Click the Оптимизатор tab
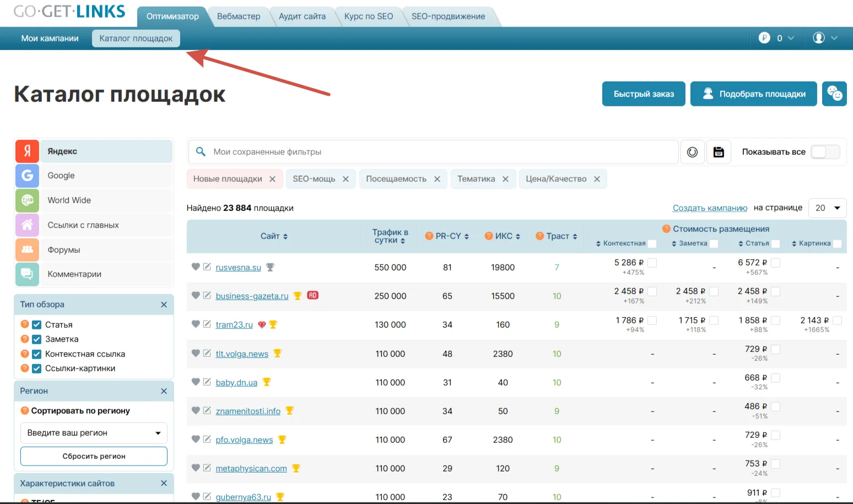This screenshot has width=853, height=504. [172, 17]
